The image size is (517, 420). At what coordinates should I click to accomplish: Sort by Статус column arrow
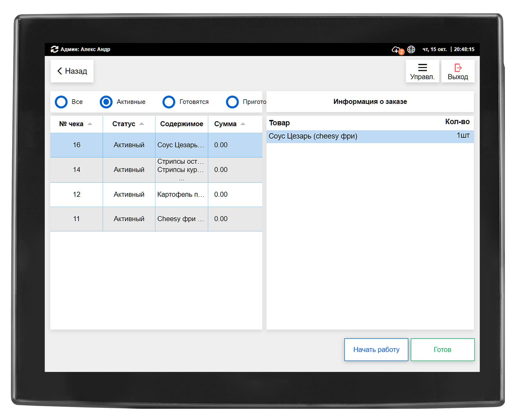(x=142, y=124)
